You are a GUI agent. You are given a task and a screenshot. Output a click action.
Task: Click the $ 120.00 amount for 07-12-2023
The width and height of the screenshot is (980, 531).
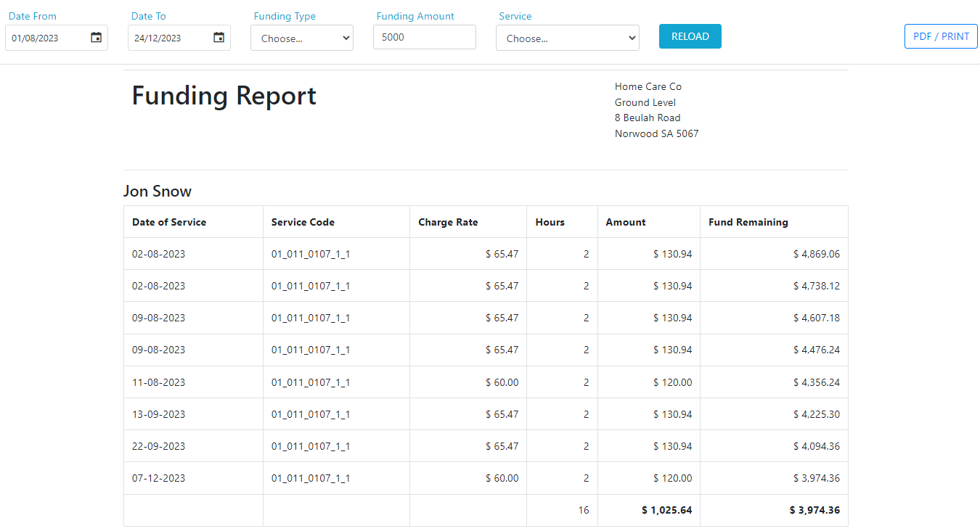click(673, 478)
